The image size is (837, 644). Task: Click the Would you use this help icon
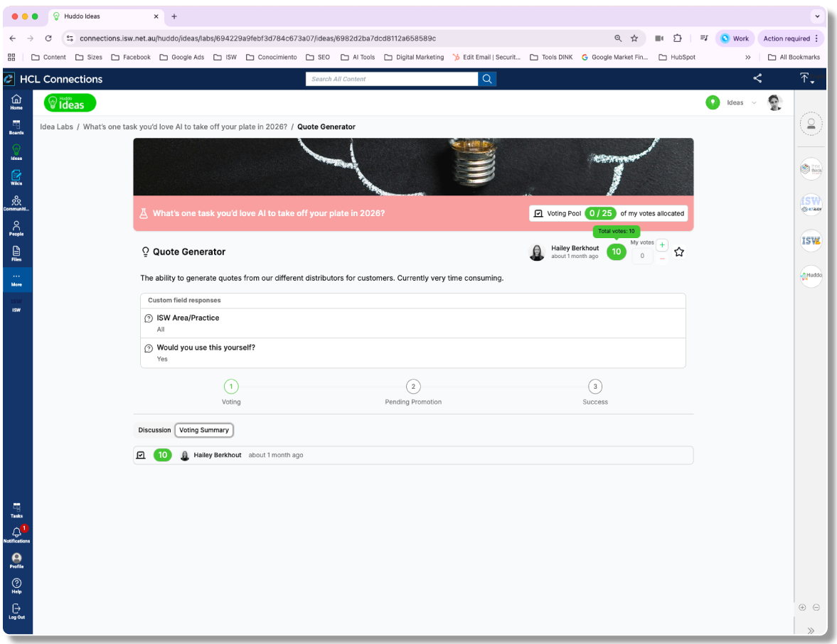tap(149, 348)
